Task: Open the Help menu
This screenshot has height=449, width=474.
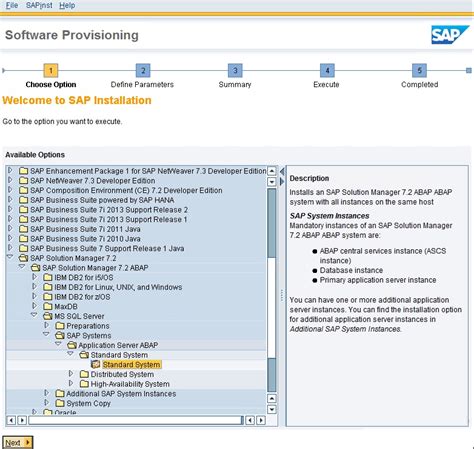Action: pyautogui.click(x=67, y=5)
